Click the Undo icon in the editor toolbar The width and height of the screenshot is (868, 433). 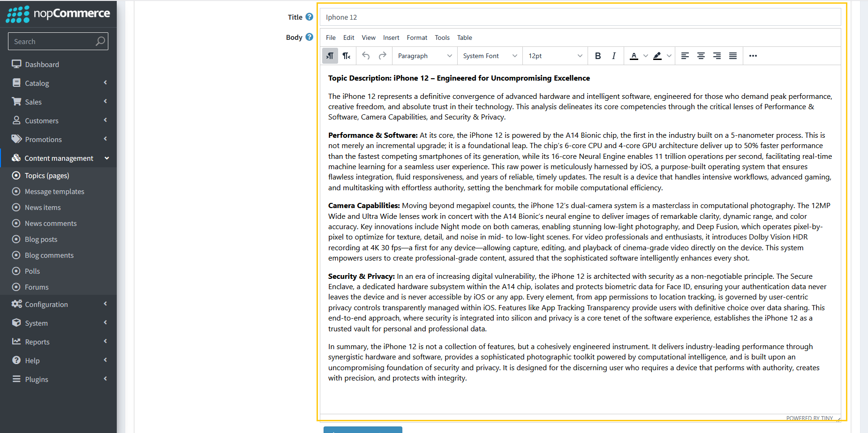coord(366,56)
